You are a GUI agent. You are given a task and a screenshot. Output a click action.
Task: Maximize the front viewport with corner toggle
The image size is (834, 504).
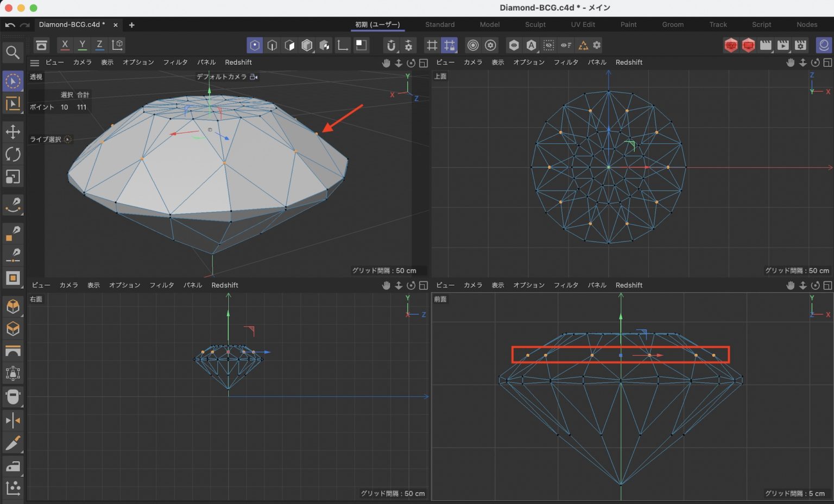point(827,285)
